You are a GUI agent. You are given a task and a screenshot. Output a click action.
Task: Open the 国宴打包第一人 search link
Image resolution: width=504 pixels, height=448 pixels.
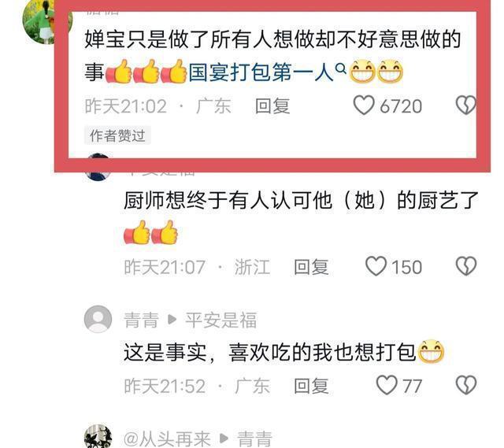click(261, 72)
